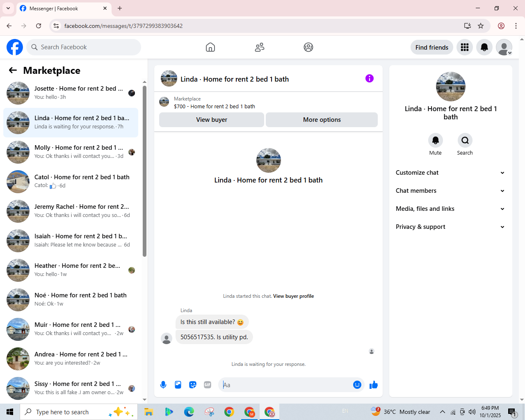The width and height of the screenshot is (525, 420).
Task: Send a thumbs-up like
Action: (374, 385)
